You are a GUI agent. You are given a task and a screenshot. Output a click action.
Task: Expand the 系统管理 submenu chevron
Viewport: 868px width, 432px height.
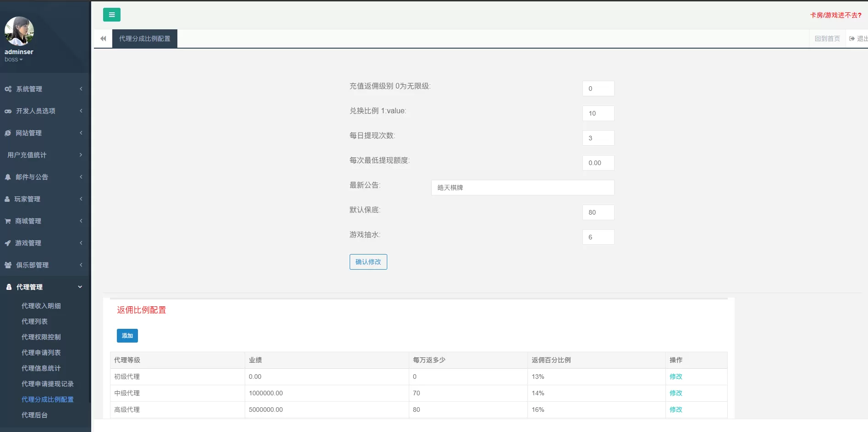coord(81,89)
